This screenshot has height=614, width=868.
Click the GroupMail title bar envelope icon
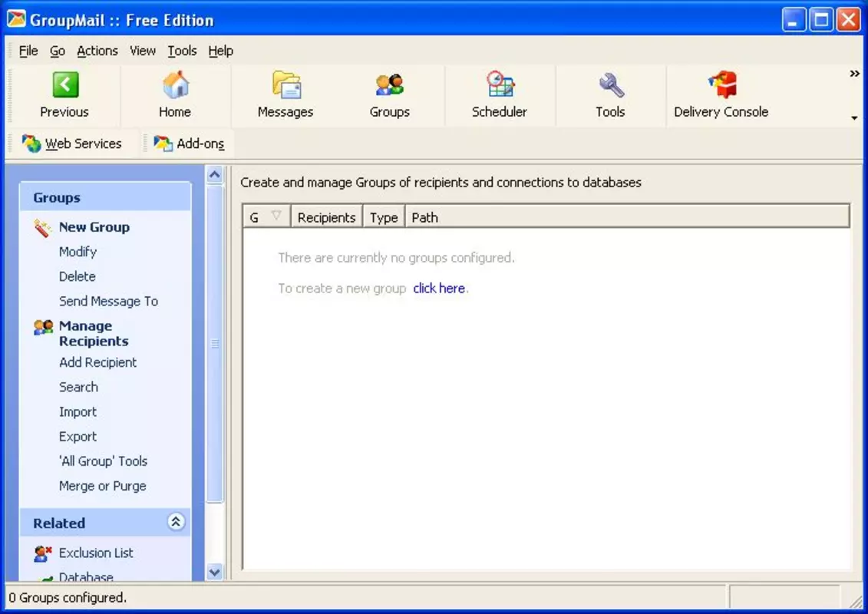[x=16, y=19]
